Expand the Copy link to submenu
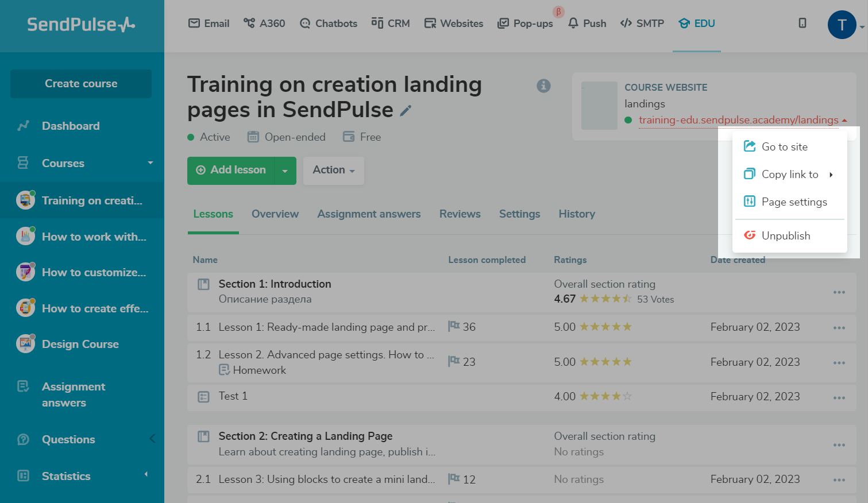 pos(790,174)
